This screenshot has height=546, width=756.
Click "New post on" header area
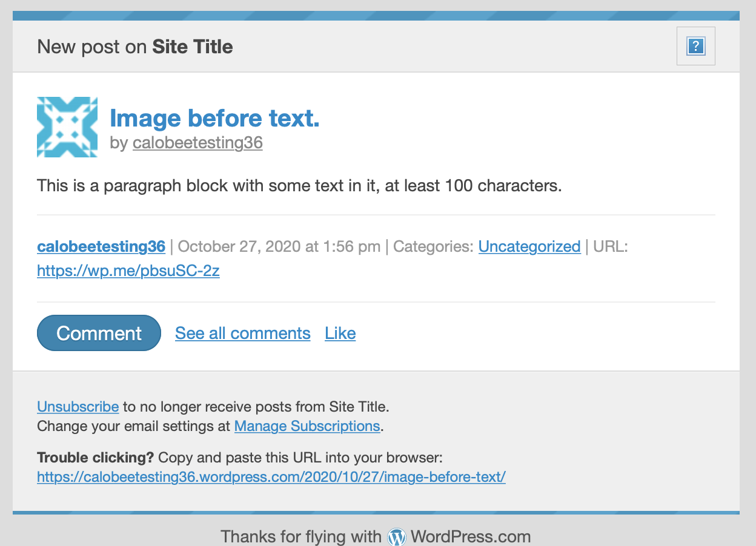click(x=91, y=47)
